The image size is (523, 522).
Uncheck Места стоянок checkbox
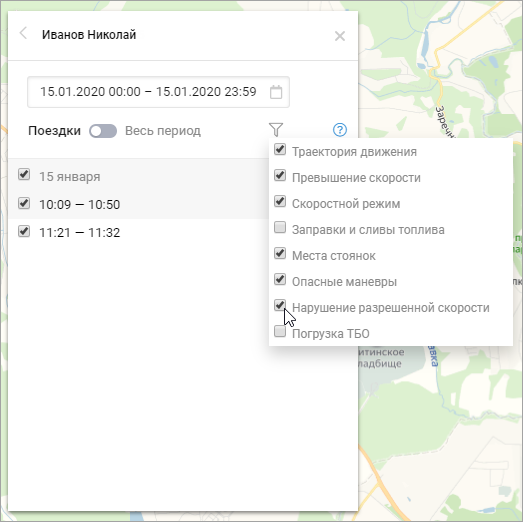(280, 253)
